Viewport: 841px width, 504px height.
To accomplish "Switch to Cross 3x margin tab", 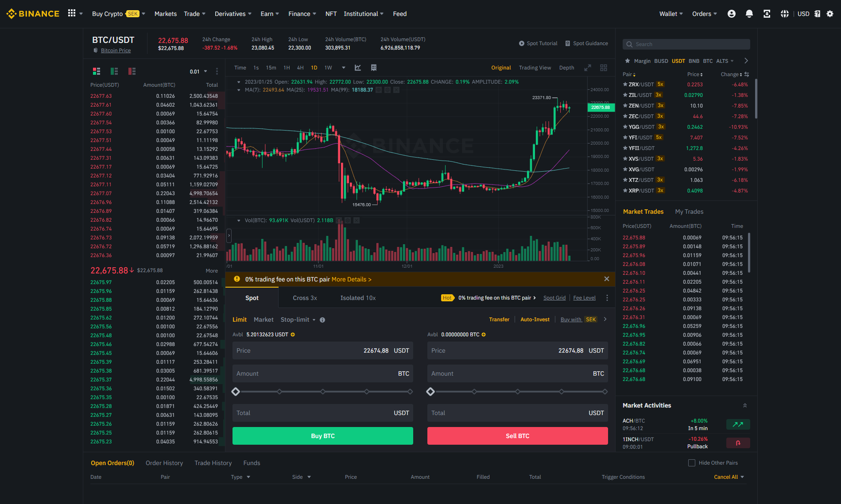I will click(305, 298).
